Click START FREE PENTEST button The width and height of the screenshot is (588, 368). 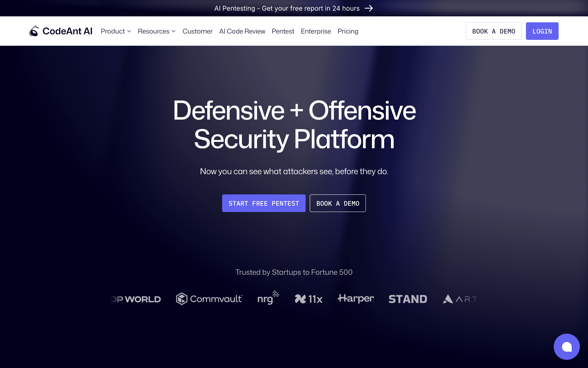coord(264,203)
